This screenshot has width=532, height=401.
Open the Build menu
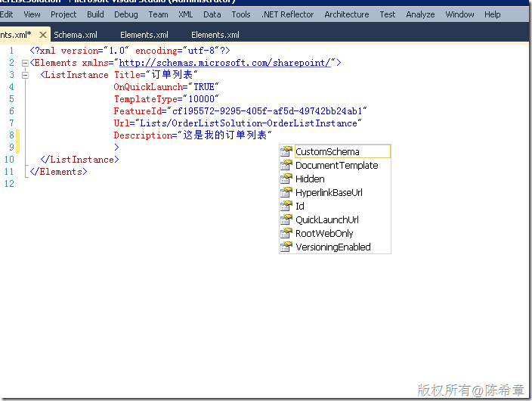coord(95,14)
